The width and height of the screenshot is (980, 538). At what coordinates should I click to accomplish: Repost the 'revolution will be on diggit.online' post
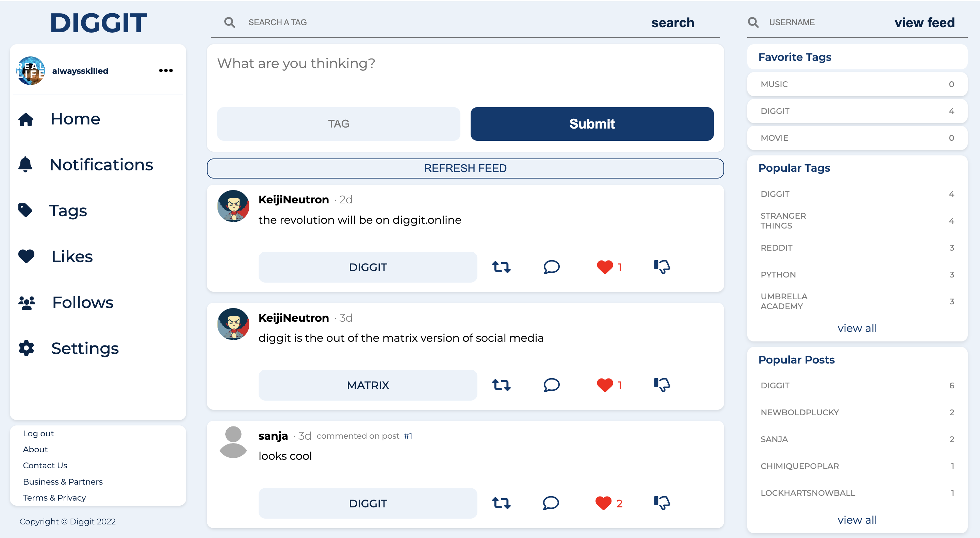pos(501,267)
